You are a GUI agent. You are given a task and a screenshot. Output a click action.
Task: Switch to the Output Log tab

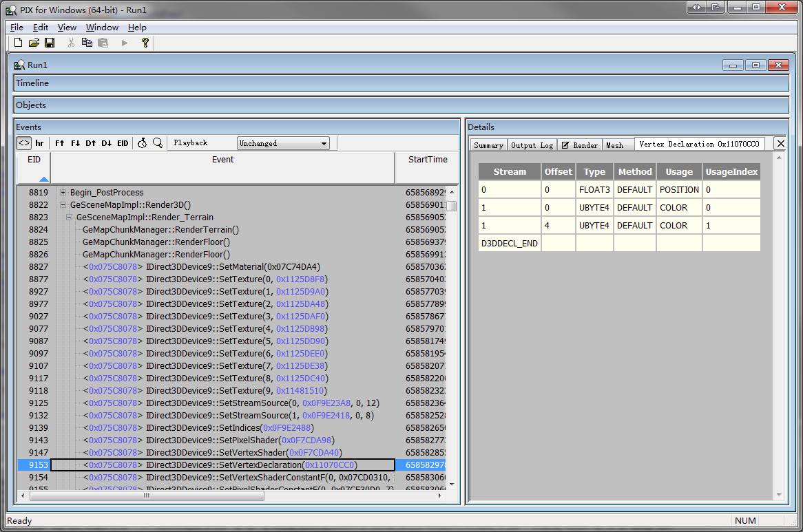(532, 145)
